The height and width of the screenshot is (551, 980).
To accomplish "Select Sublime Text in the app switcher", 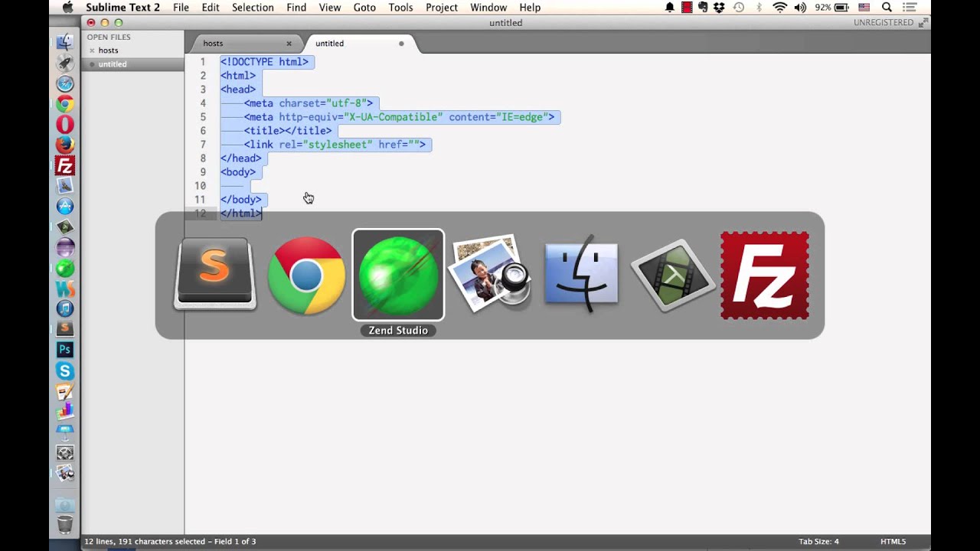I will point(215,275).
